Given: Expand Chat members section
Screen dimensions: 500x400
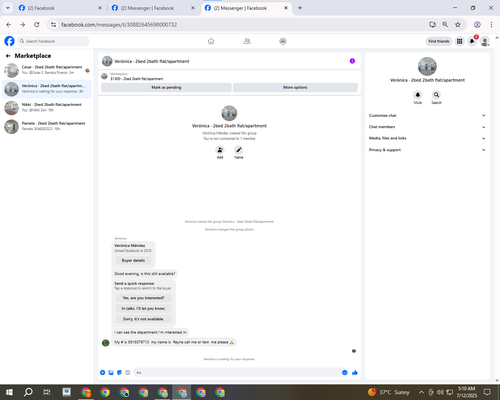Looking at the screenshot, I should tap(427, 127).
